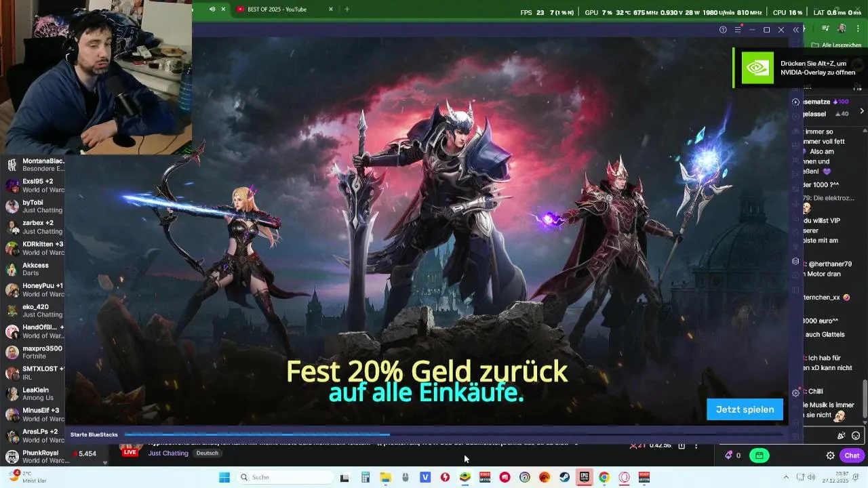This screenshot has height=488, width=868.
Task: Expand chat leaderboard arrow
Action: click(x=862, y=111)
